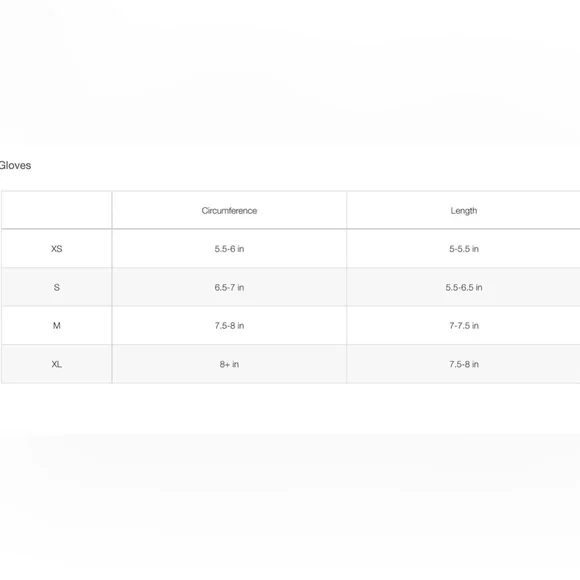Select the 7-7.5 in length cell
The image size is (580, 580).
[x=464, y=326]
